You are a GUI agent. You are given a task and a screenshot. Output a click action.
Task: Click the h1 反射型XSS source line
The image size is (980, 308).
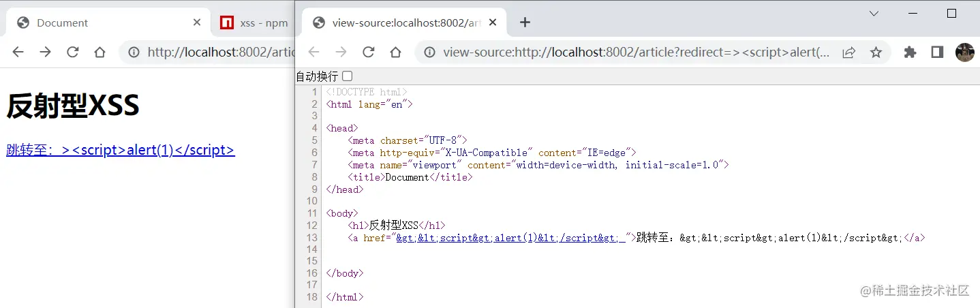(x=397, y=226)
